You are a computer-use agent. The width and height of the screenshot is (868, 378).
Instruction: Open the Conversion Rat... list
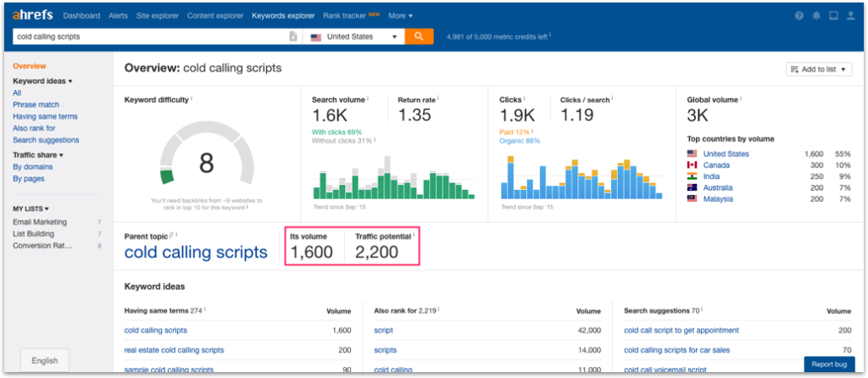pyautogui.click(x=42, y=245)
